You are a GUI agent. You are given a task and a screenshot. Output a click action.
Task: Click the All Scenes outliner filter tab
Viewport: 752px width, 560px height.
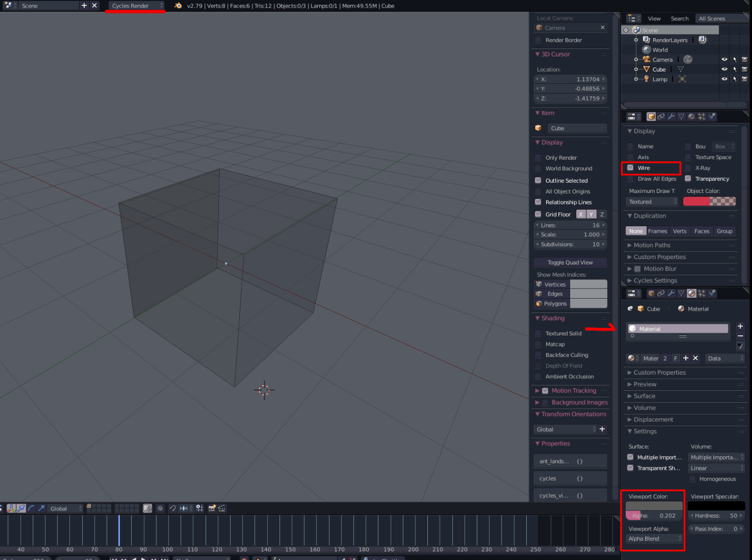coord(712,18)
